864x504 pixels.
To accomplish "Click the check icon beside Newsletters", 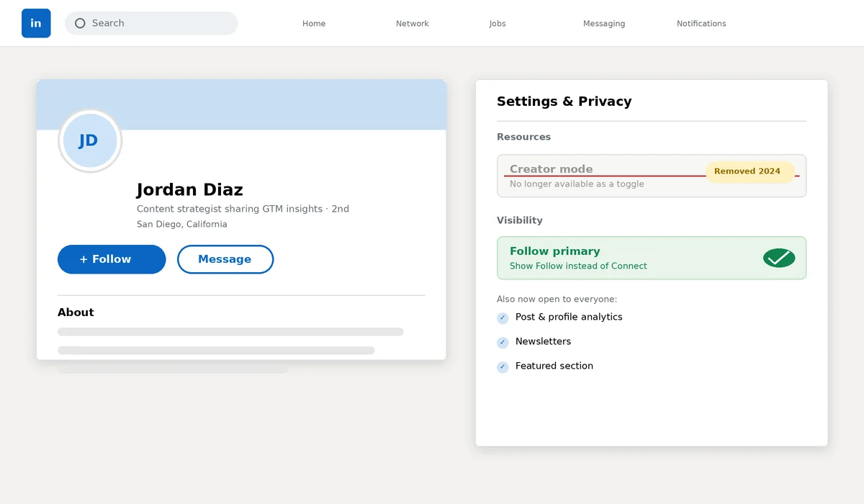I will tap(503, 343).
